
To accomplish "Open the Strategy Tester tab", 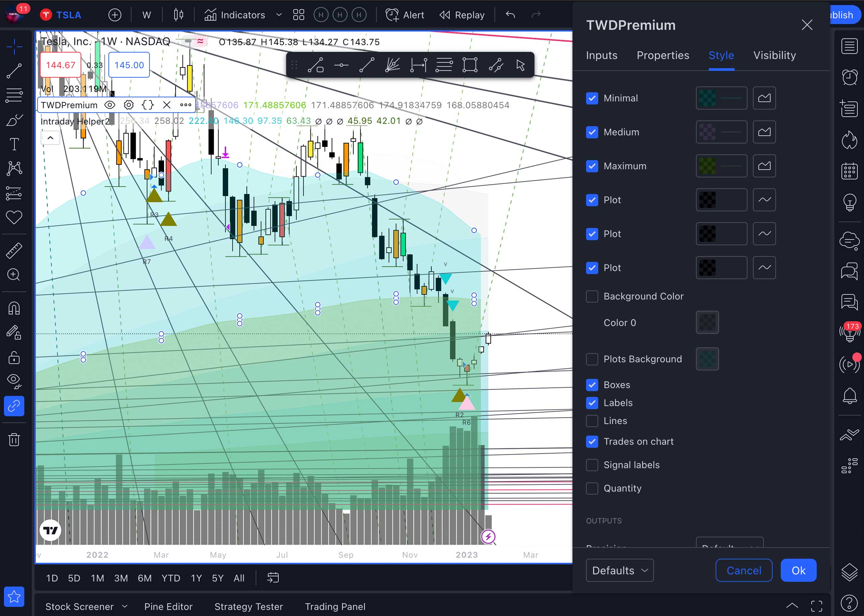I will (249, 607).
